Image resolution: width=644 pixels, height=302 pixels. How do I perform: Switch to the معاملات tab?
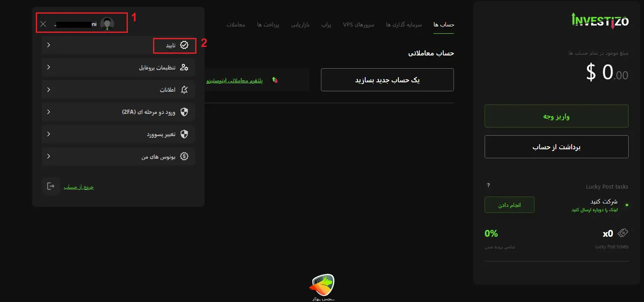tap(236, 24)
